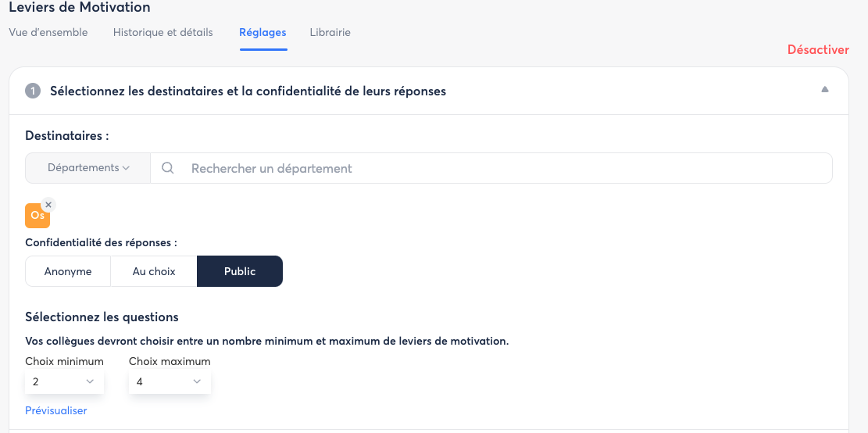Image resolution: width=868 pixels, height=433 pixels.
Task: Click the magnifying glass search icon
Action: point(167,168)
